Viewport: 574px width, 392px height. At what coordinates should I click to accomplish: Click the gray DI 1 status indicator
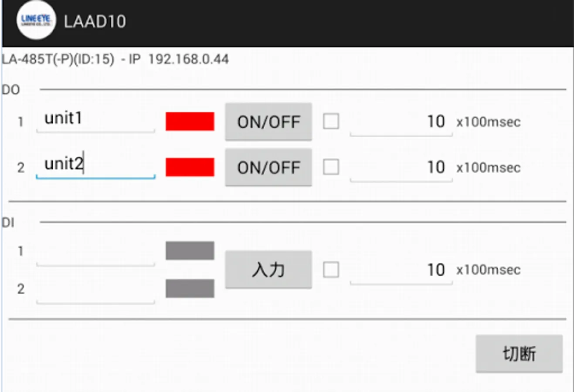[x=190, y=251]
